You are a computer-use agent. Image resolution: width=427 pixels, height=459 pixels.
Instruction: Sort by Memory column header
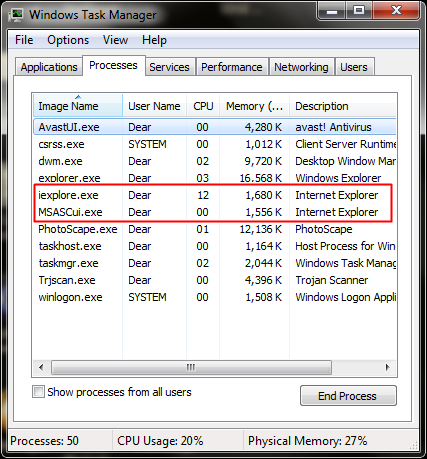coord(254,106)
